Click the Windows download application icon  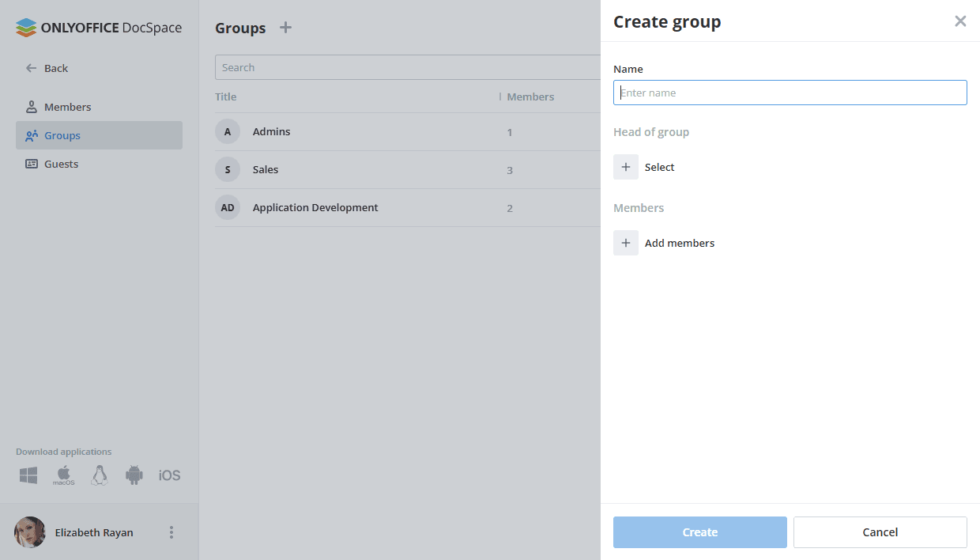click(x=28, y=475)
